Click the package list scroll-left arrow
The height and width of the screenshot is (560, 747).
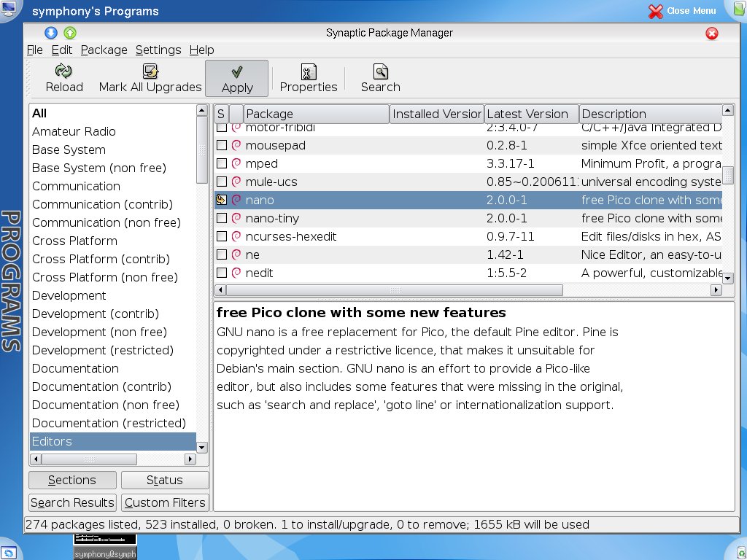point(220,290)
